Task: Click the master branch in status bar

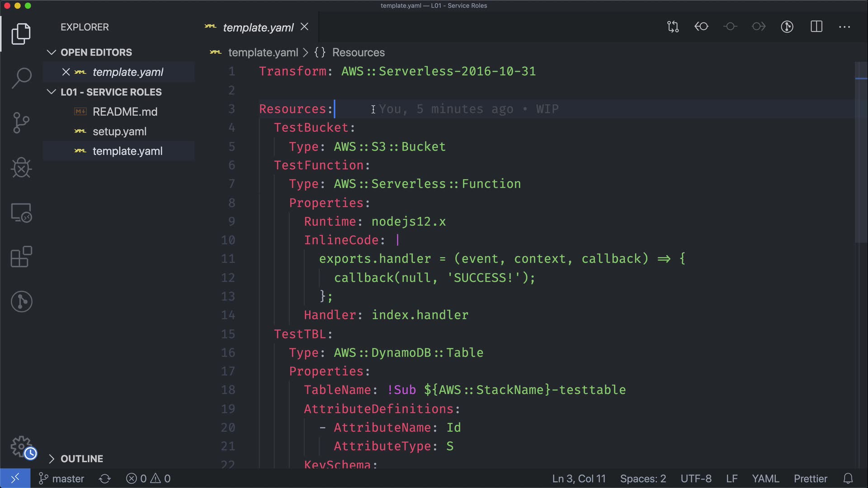Action: tap(62, 479)
